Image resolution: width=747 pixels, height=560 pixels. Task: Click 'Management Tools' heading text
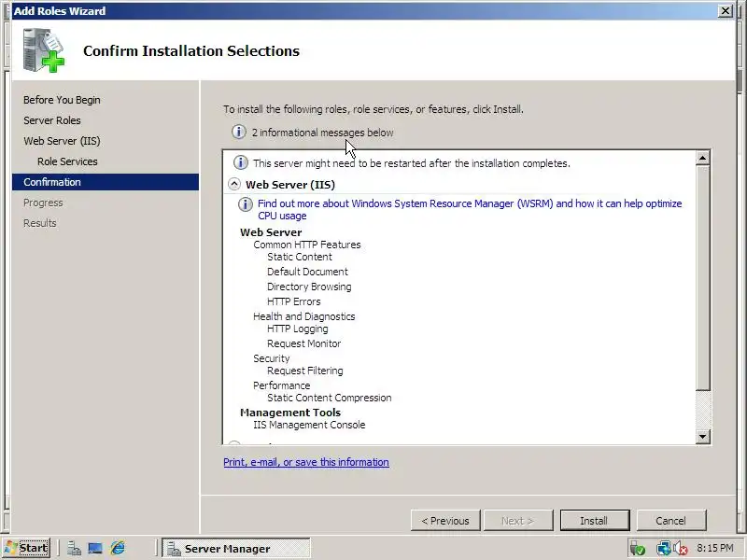click(x=290, y=413)
